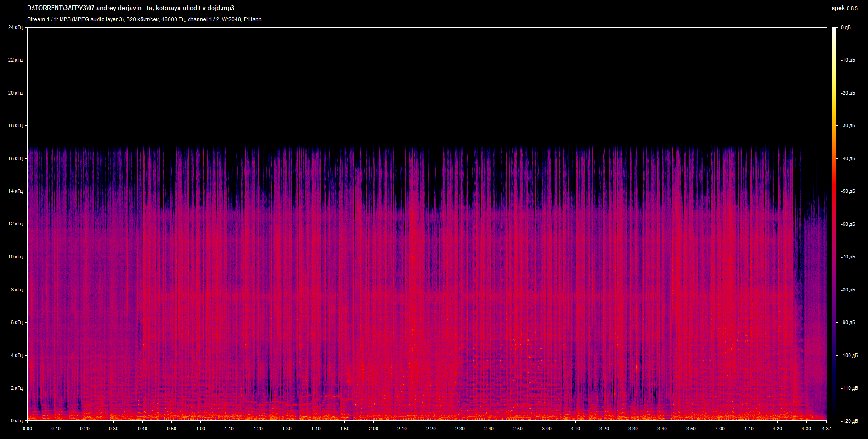
Task: Click the 0 дБ level label
Action: pos(845,28)
